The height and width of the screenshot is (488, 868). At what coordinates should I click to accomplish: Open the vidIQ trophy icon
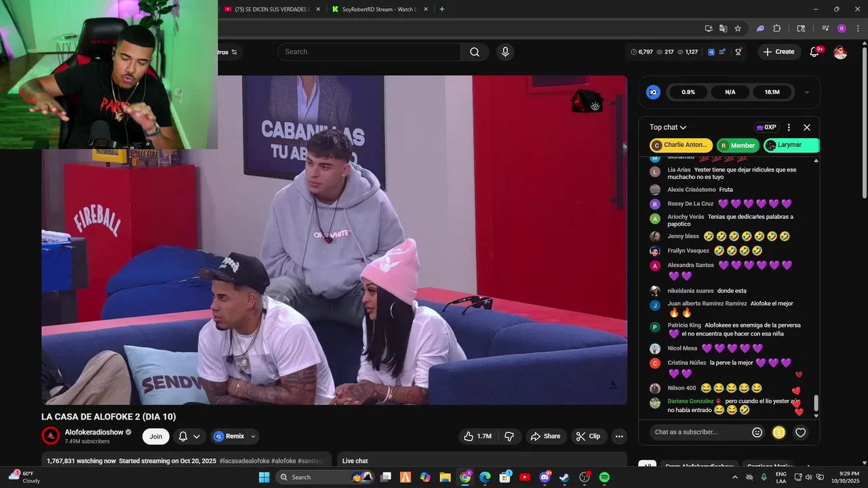pyautogui.click(x=738, y=52)
